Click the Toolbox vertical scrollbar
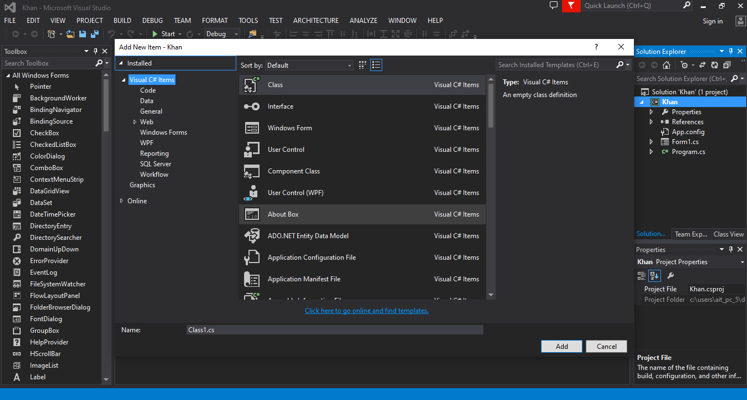Image resolution: width=747 pixels, height=400 pixels. (x=106, y=227)
